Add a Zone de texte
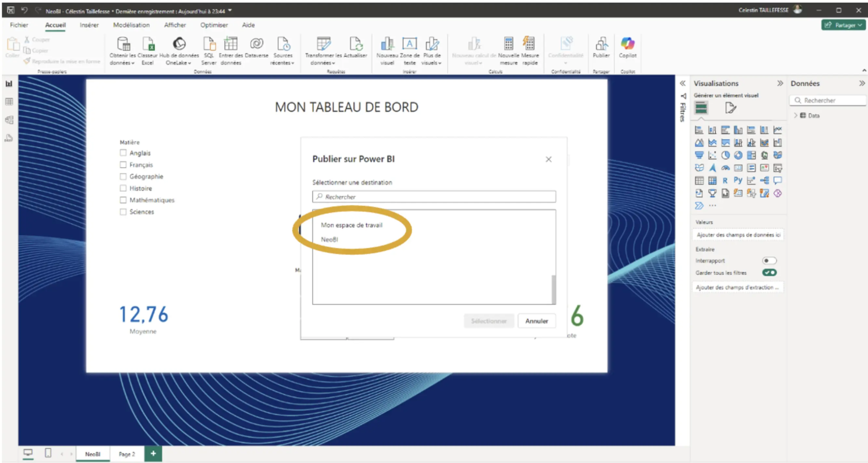868x463 pixels. coord(410,50)
